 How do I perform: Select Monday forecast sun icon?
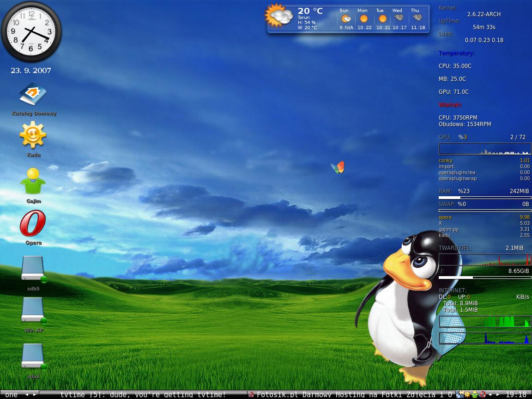[x=364, y=18]
